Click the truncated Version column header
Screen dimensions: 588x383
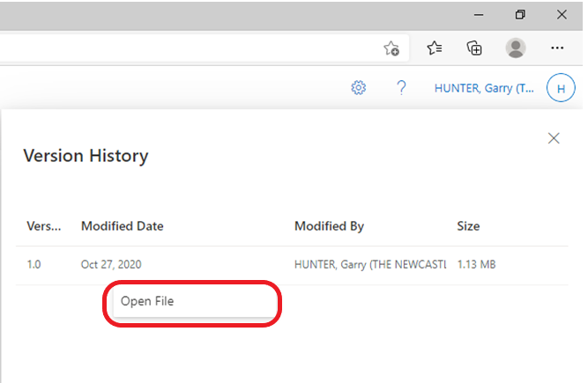click(x=43, y=226)
